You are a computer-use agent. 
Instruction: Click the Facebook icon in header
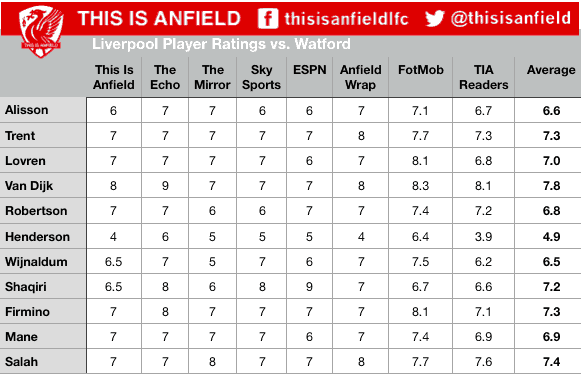pyautogui.click(x=268, y=18)
